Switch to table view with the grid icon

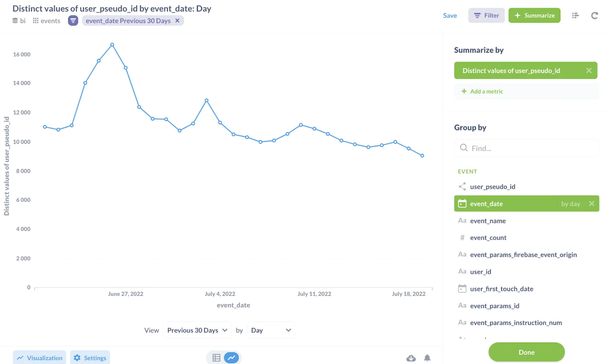(216, 357)
